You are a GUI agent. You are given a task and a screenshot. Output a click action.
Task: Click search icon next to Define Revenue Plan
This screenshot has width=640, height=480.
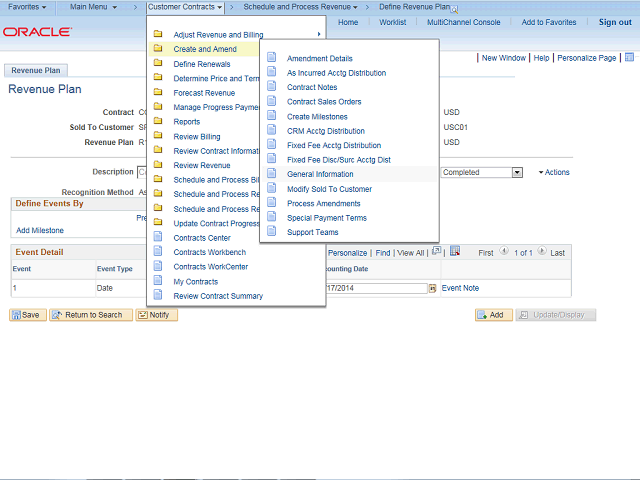[454, 10]
